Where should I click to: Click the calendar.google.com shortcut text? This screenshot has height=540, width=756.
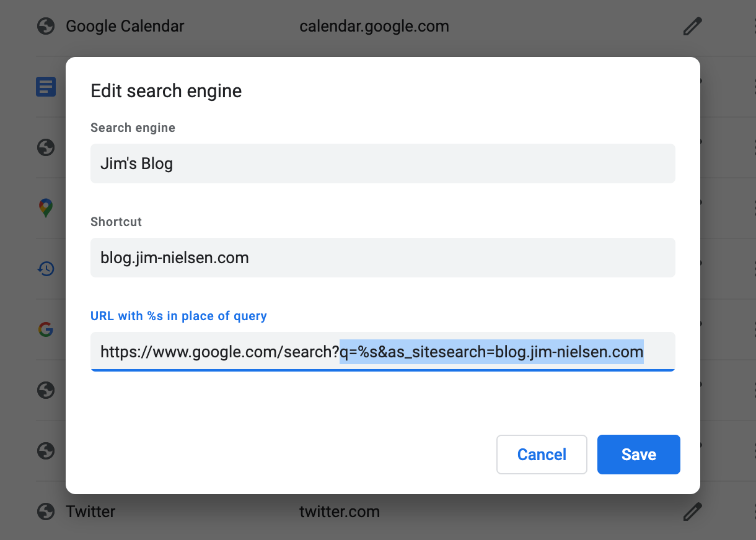[x=374, y=27]
